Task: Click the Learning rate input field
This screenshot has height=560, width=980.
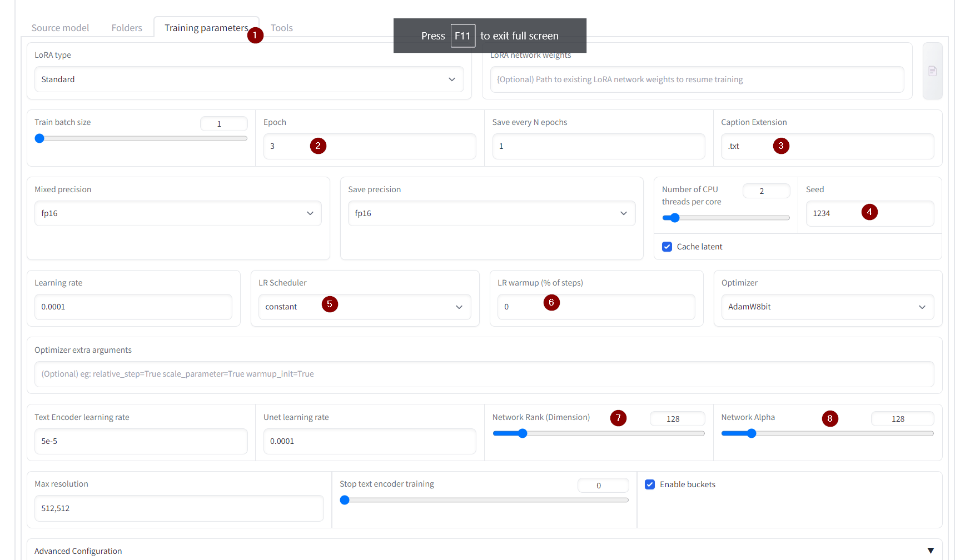Action: pos(133,307)
